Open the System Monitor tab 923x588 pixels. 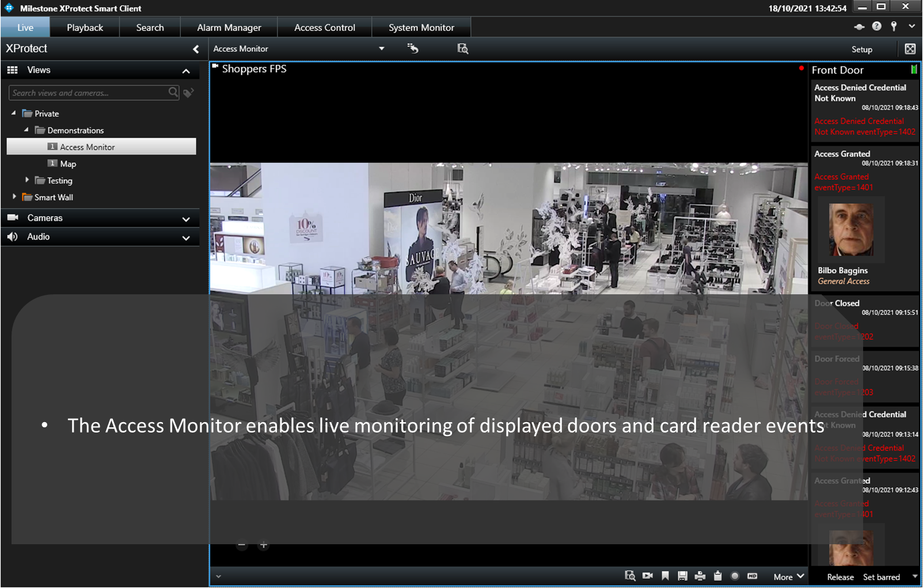(421, 28)
